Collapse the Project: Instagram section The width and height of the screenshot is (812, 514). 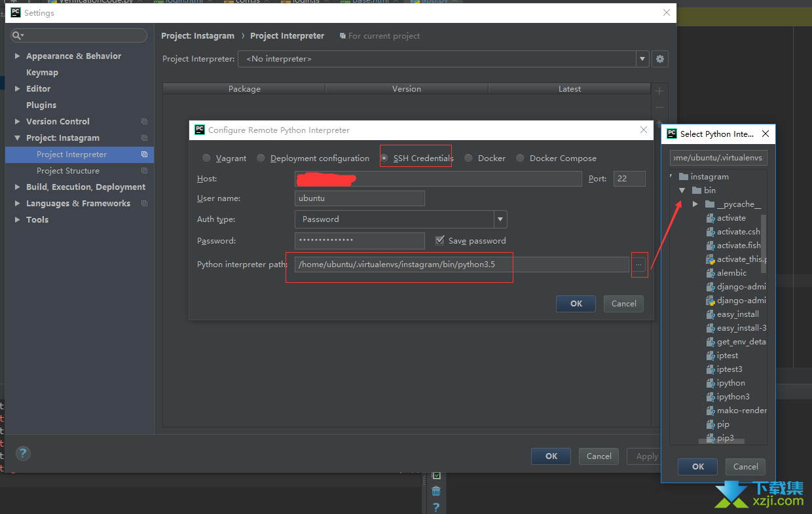pos(17,138)
